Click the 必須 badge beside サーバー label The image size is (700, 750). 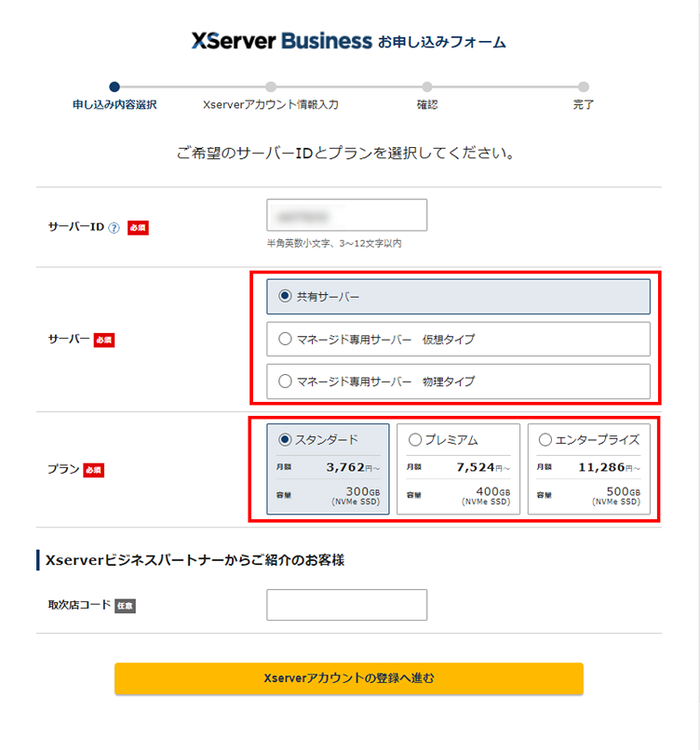click(104, 341)
